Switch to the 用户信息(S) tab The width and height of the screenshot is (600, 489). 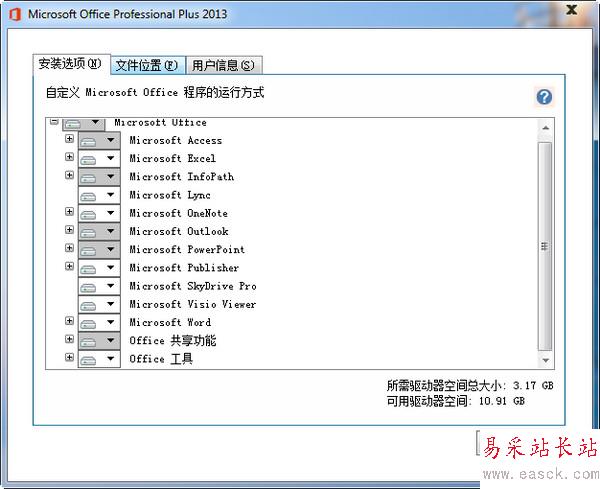pyautogui.click(x=224, y=65)
